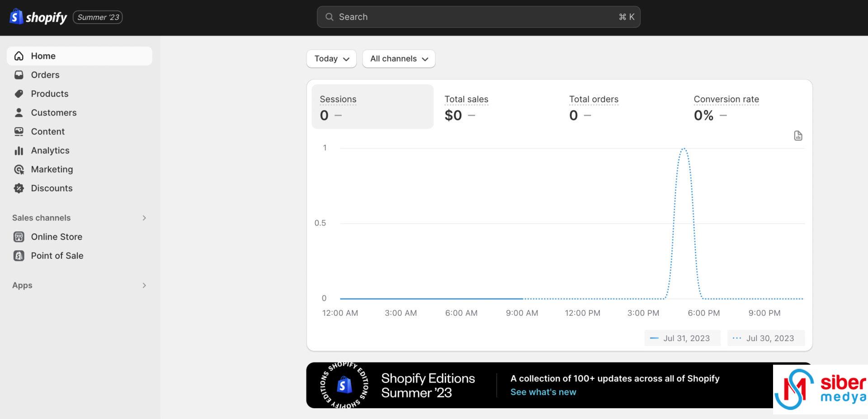Toggle the Jul 30, 2023 legend series

766,338
